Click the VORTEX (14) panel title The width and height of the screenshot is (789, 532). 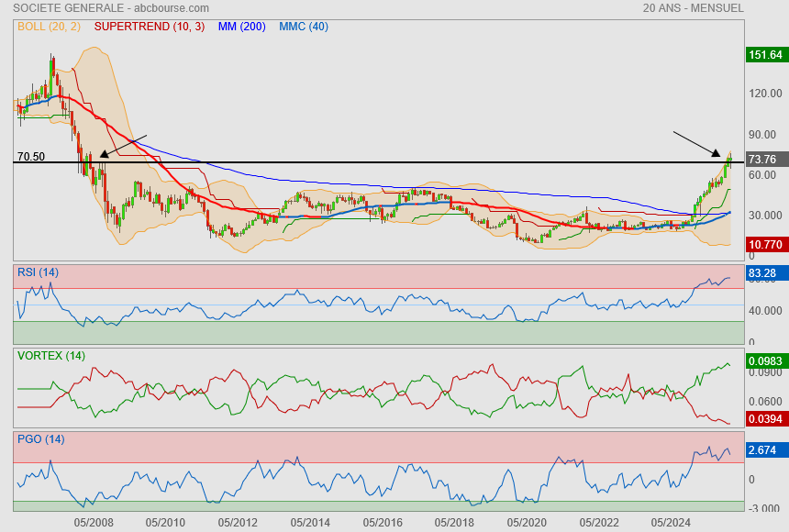[50, 356]
